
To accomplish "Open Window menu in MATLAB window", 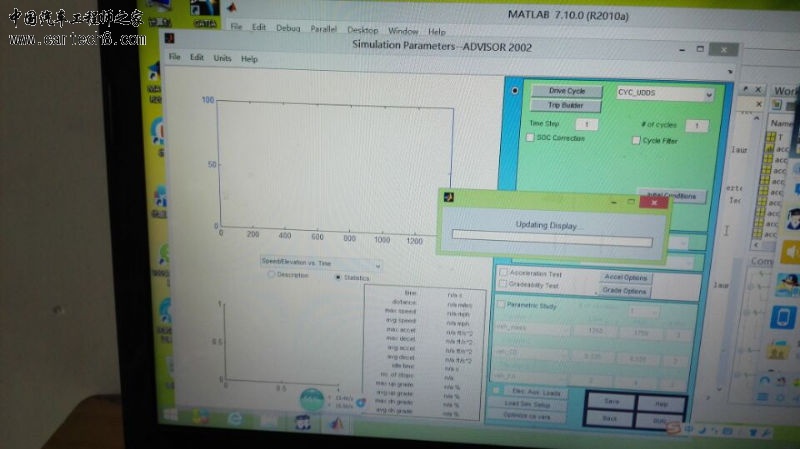I will click(x=403, y=31).
